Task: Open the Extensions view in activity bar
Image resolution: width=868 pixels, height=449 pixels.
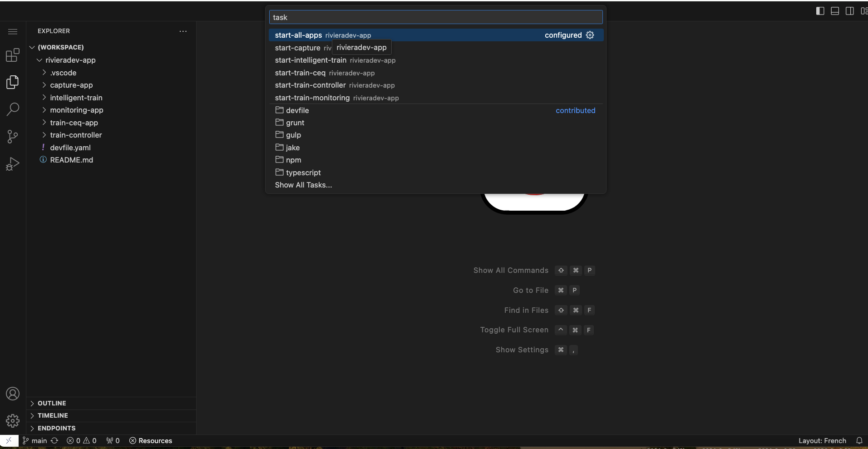Action: coord(13,55)
